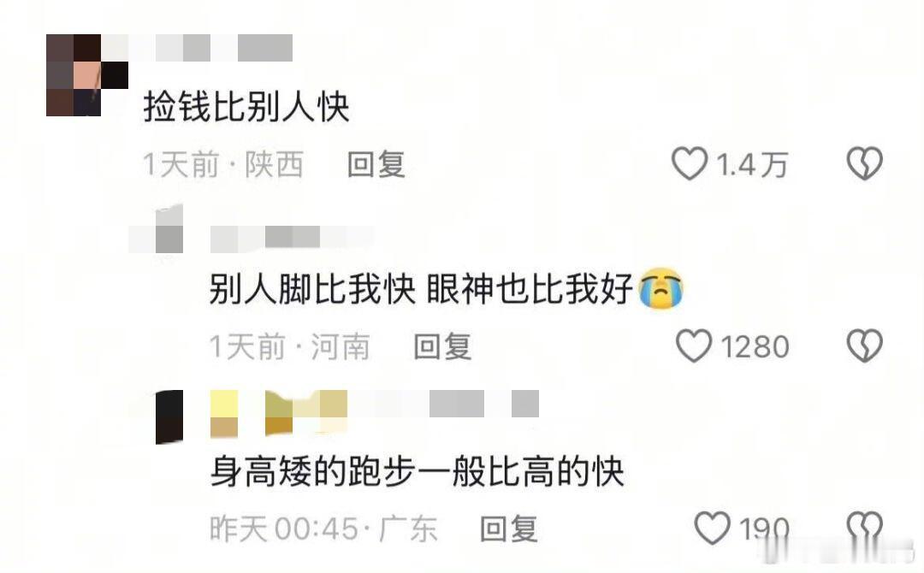The image size is (924, 573).
Task: Tap the crying emoji in reply
Action: tap(661, 288)
